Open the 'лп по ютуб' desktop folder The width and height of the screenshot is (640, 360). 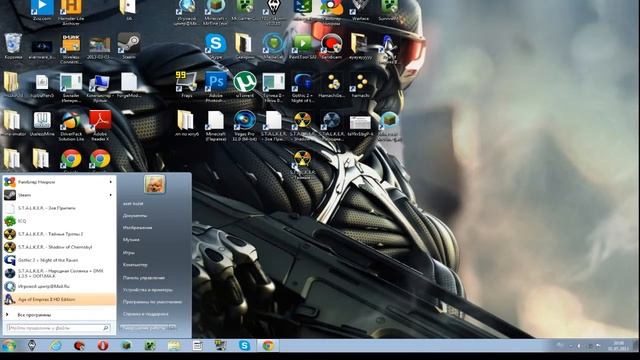[x=186, y=123]
